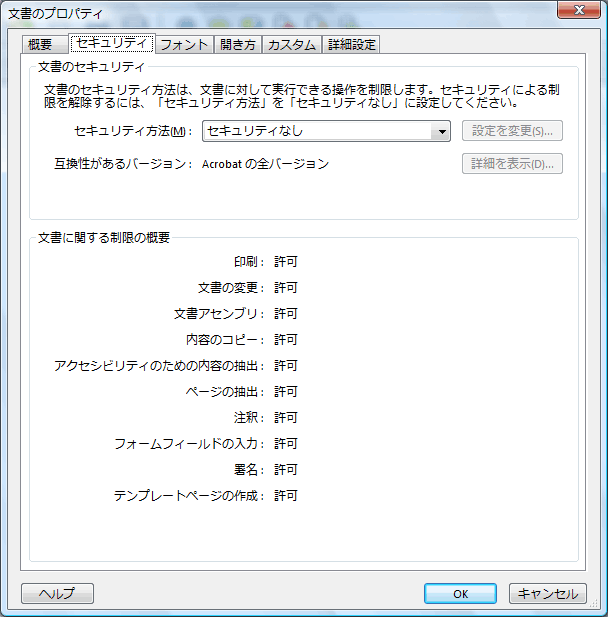Open the 詳細設定 tab
The height and width of the screenshot is (617, 608).
click(351, 44)
